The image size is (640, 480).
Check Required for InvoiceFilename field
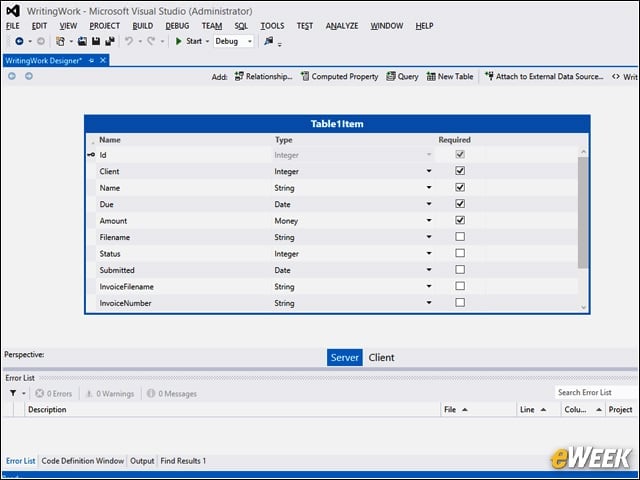click(460, 286)
